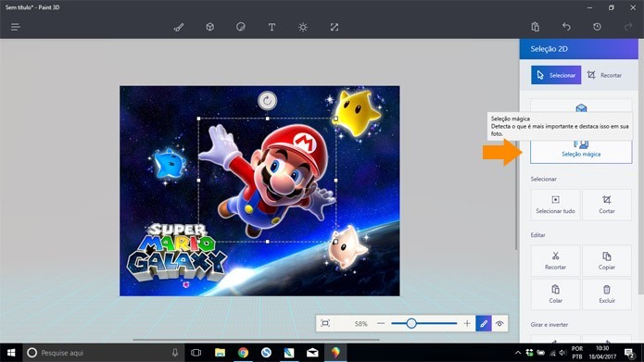The height and width of the screenshot is (362, 644).
Task: Click the fit-to-screen zoom icon
Action: click(x=325, y=323)
